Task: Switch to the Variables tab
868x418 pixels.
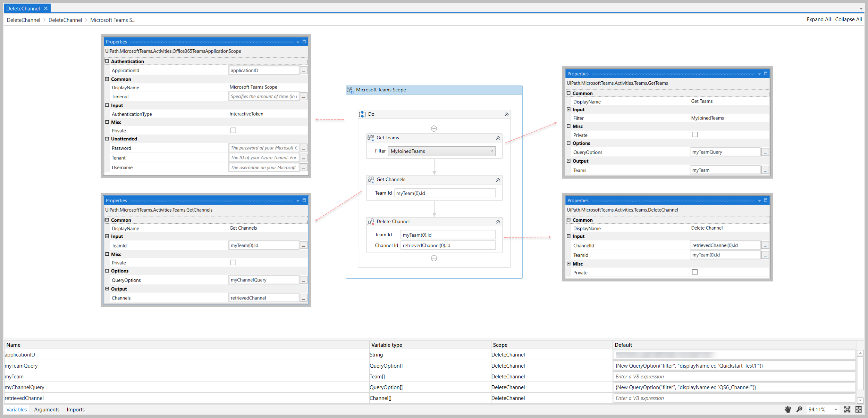Action: pos(17,410)
